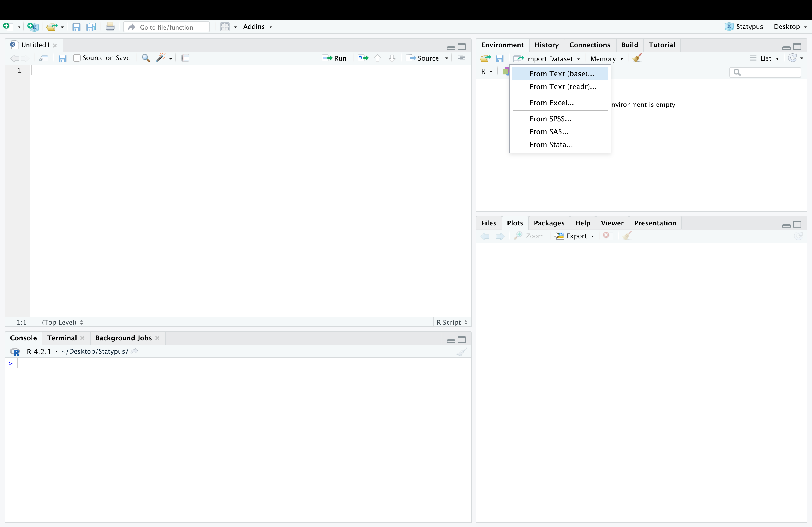Show document outline icon in editor
The width and height of the screenshot is (812, 527).
click(x=461, y=58)
